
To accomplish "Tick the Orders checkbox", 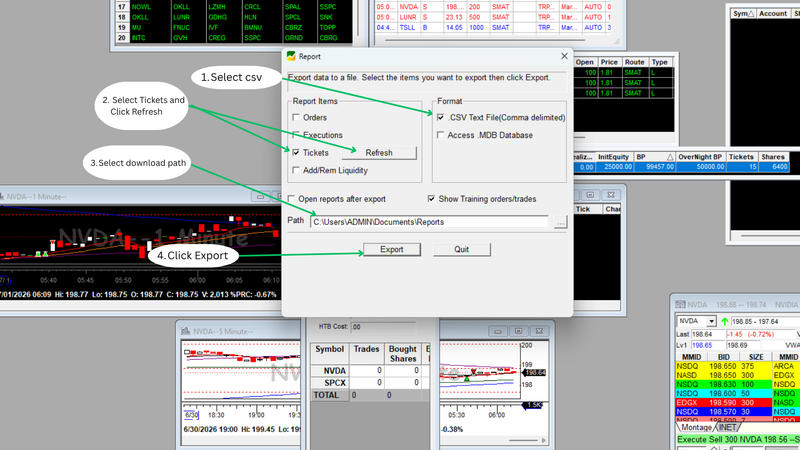I will 296,117.
